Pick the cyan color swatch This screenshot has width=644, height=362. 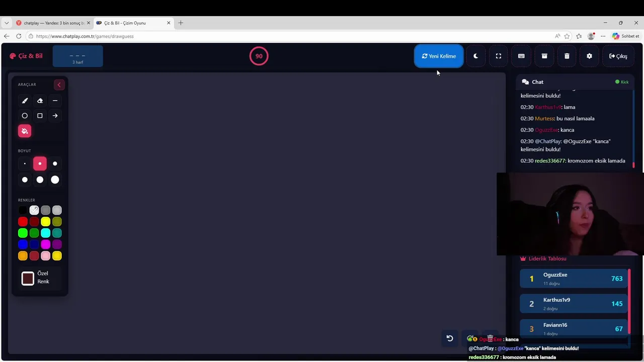tap(46, 233)
